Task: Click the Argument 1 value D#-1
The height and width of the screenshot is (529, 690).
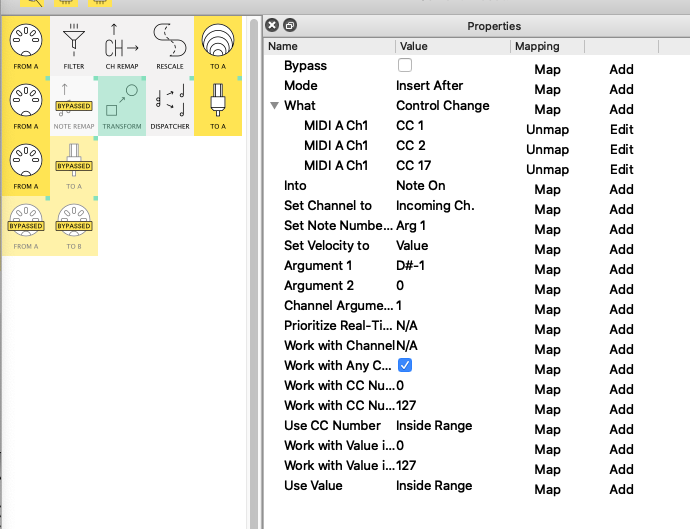Action: pyautogui.click(x=411, y=266)
